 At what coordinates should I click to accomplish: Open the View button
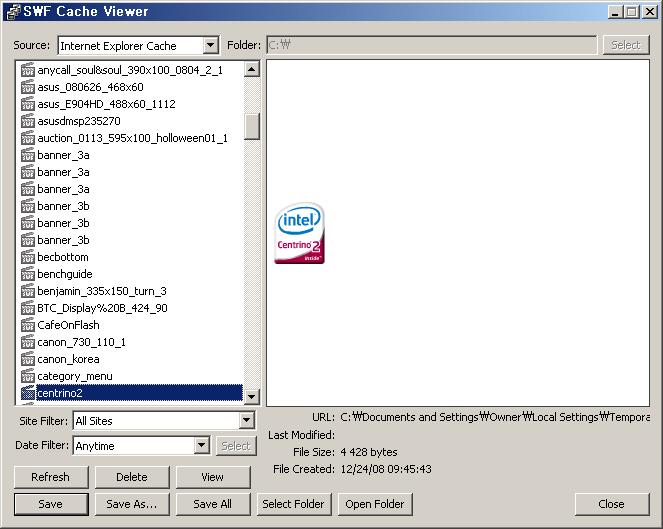click(x=213, y=477)
